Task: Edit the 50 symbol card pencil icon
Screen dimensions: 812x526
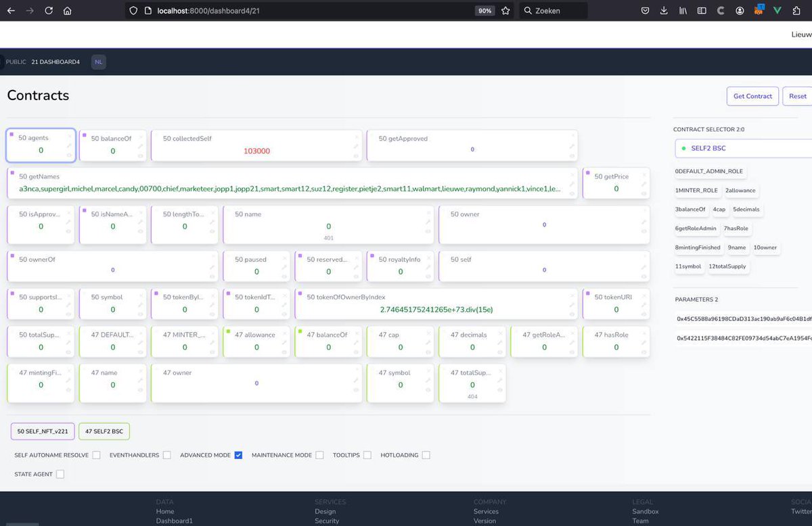Action: 141,305
